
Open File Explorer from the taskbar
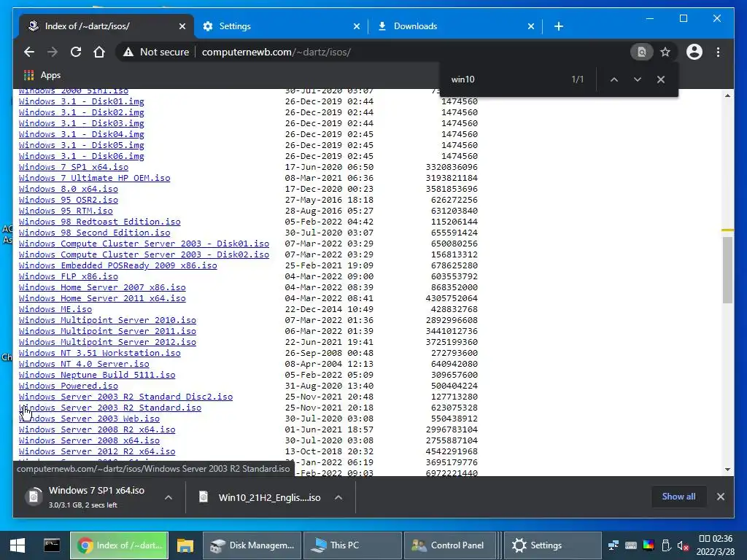[x=185, y=545]
